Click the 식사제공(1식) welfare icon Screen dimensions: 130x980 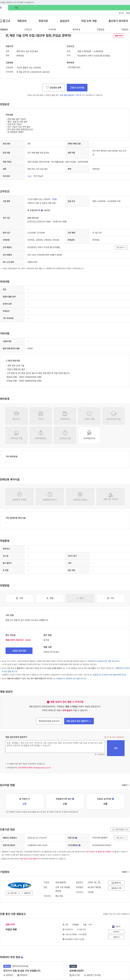[x=89, y=435]
